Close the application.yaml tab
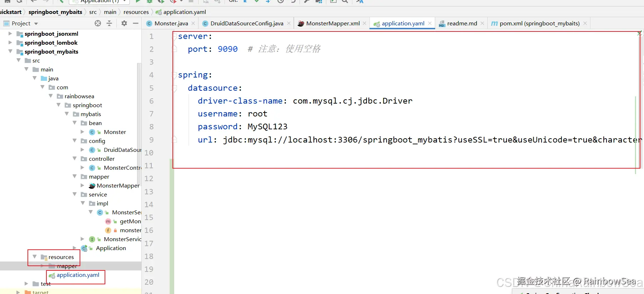This screenshot has width=644, height=294. pyautogui.click(x=430, y=23)
